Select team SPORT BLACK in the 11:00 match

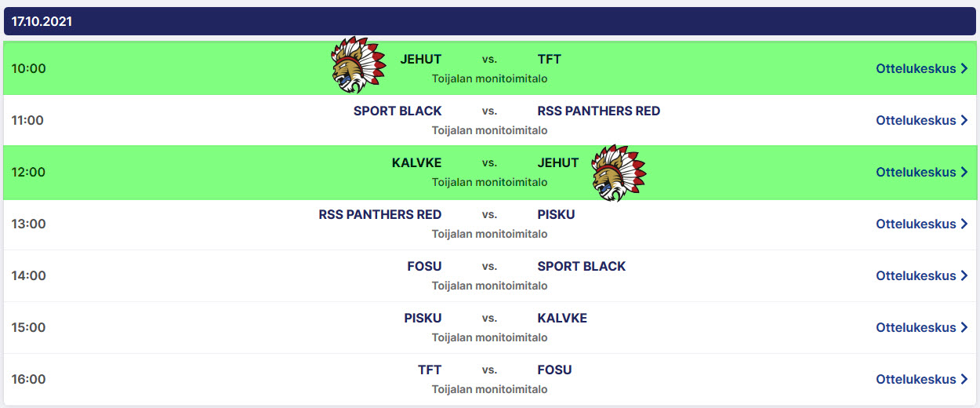point(397,111)
